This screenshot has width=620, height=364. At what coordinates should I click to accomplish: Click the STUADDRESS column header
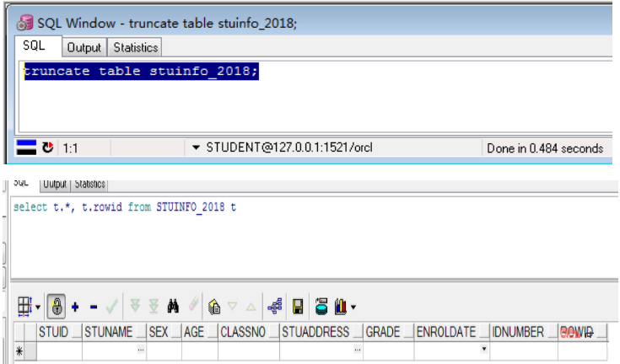[316, 332]
